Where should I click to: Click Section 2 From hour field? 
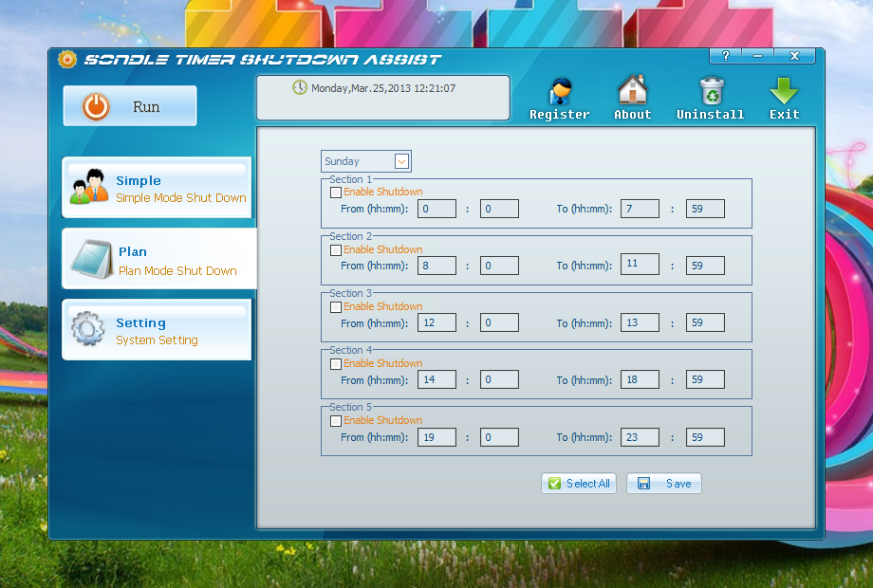point(436,266)
